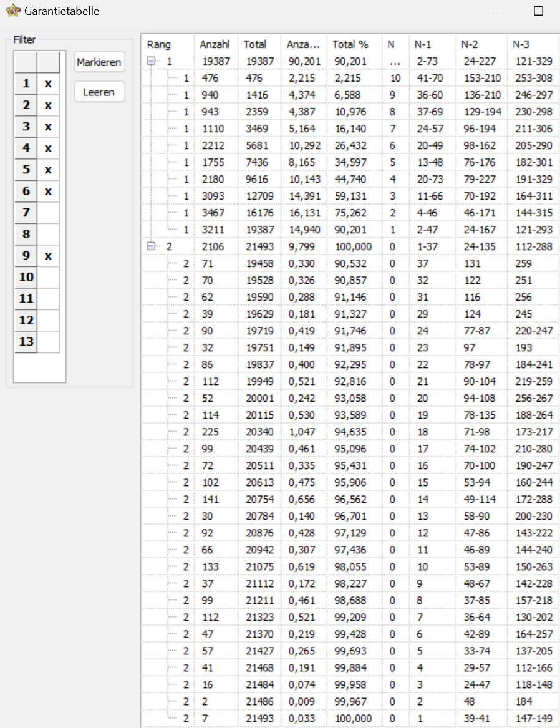Click Anzahl value 141
Viewport: 560px width, 728px height.
pyautogui.click(x=210, y=500)
